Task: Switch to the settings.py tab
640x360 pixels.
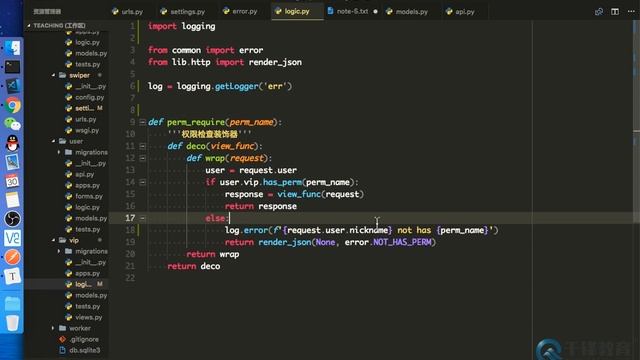Action: coord(183,11)
